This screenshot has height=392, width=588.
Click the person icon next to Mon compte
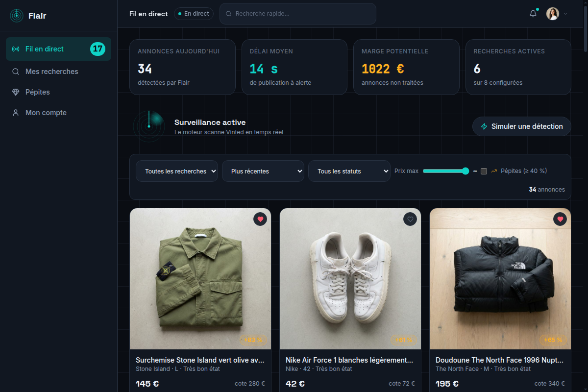[16, 113]
